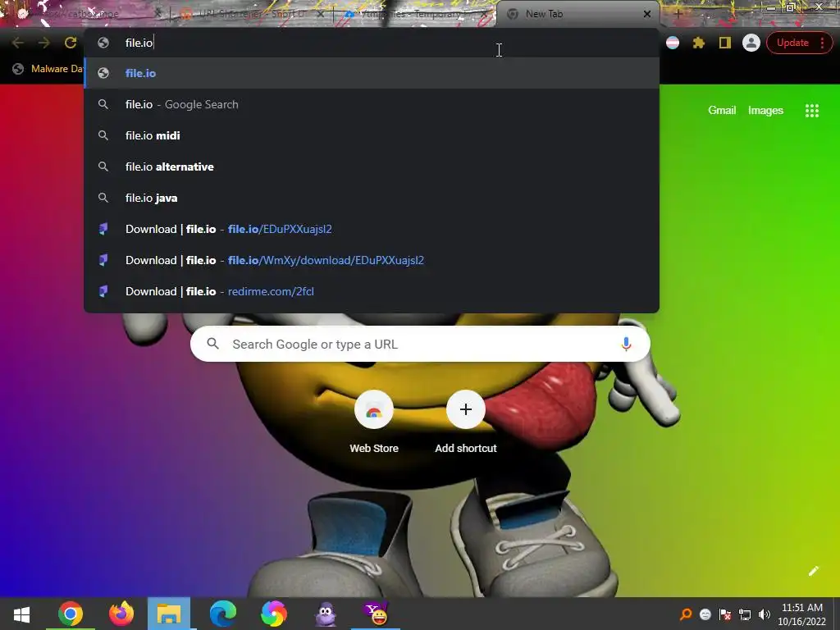Open the Extensions puzzle piece icon
This screenshot has width=840, height=630.
pos(699,43)
